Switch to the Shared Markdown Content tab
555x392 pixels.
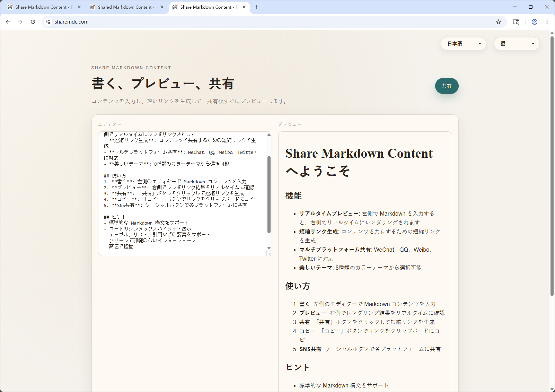tap(124, 7)
